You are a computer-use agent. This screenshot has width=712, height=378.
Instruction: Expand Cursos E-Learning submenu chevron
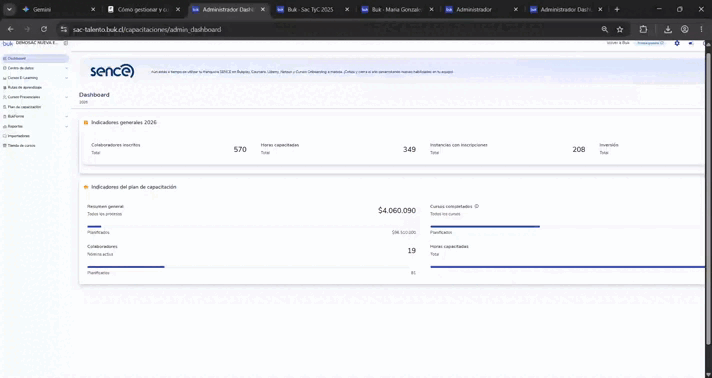tap(66, 78)
